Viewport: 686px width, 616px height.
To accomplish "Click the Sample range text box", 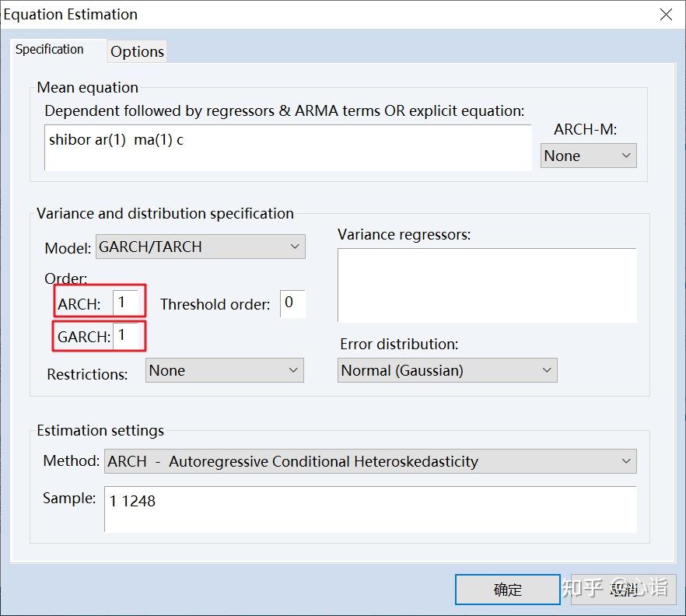I will [x=370, y=509].
